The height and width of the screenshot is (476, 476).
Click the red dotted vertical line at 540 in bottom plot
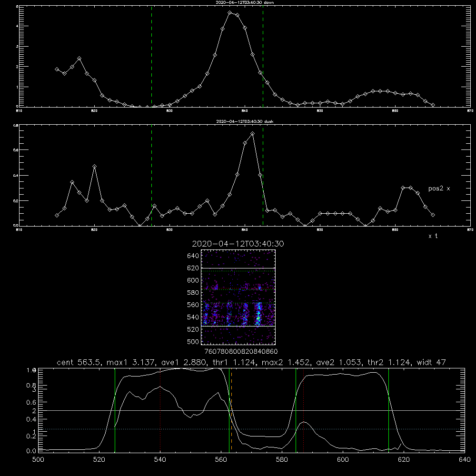coord(160,410)
